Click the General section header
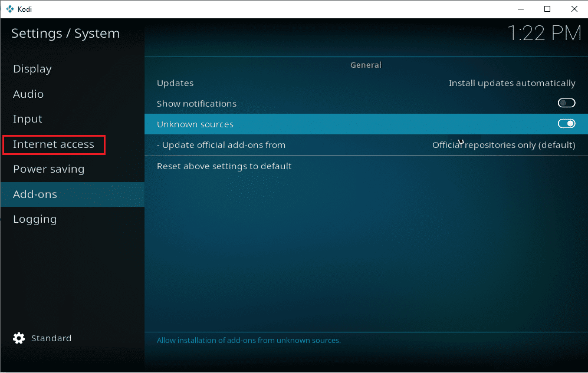 (366, 65)
